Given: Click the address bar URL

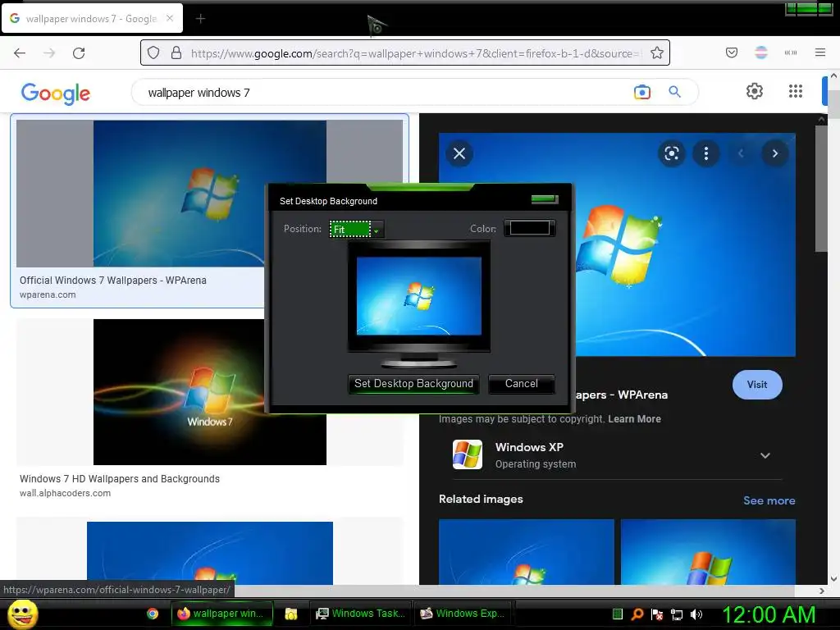Looking at the screenshot, I should click(416, 53).
